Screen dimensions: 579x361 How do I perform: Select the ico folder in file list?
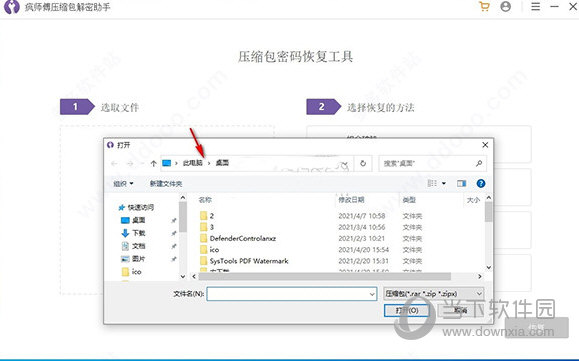click(214, 250)
